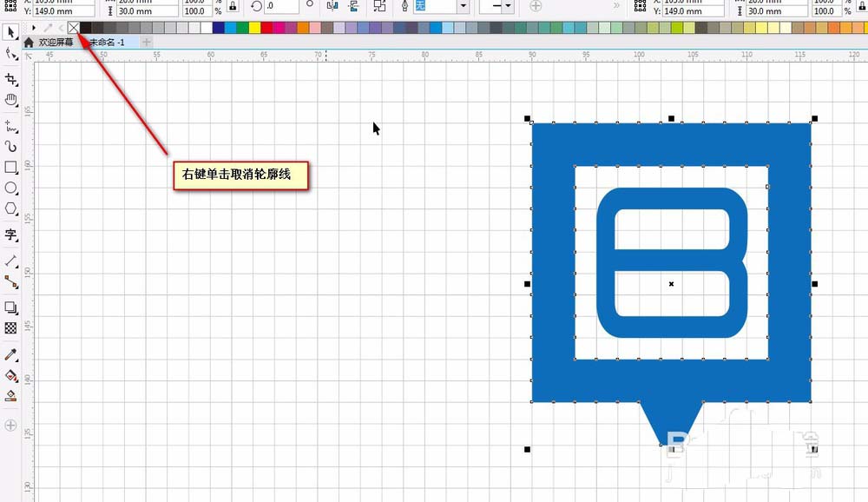This screenshot has height=502, width=868.
Task: Click the right Y position field 149.0 mm
Action: click(693, 11)
